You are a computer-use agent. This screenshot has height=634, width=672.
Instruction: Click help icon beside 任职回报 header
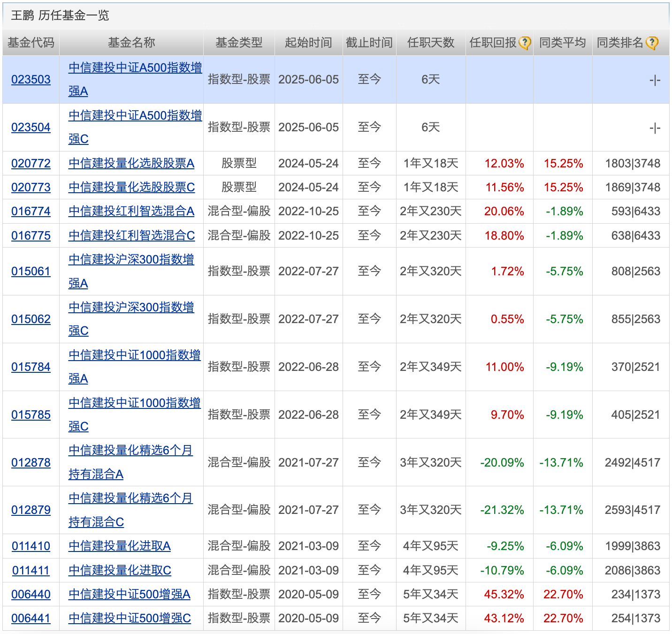525,43
